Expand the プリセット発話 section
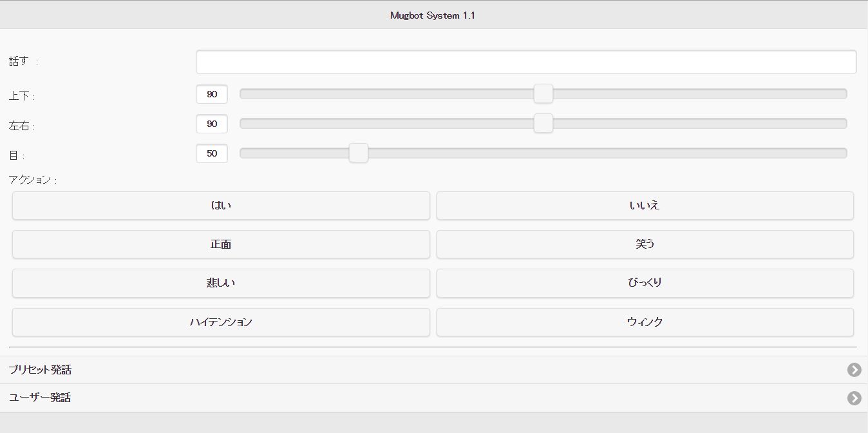This screenshot has width=868, height=433. 434,370
